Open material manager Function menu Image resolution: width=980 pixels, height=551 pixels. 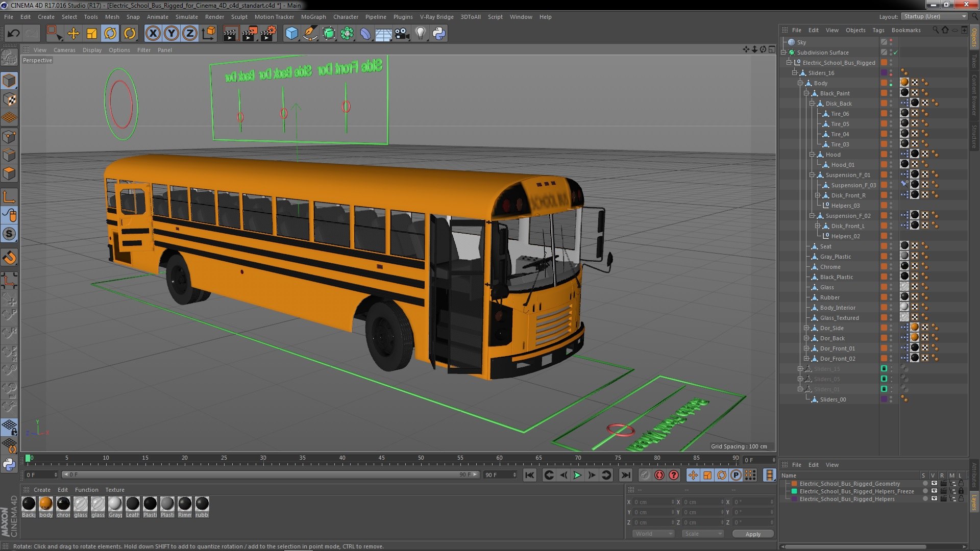pyautogui.click(x=86, y=490)
